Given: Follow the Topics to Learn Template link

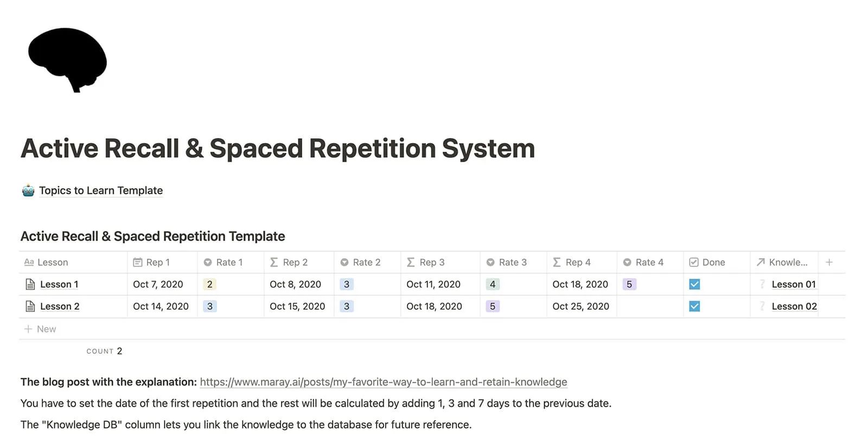Looking at the screenshot, I should pyautogui.click(x=100, y=190).
